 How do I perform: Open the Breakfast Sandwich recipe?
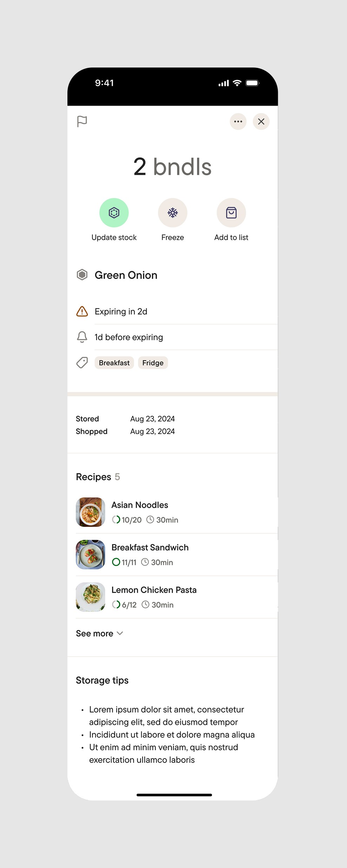pyautogui.click(x=150, y=548)
